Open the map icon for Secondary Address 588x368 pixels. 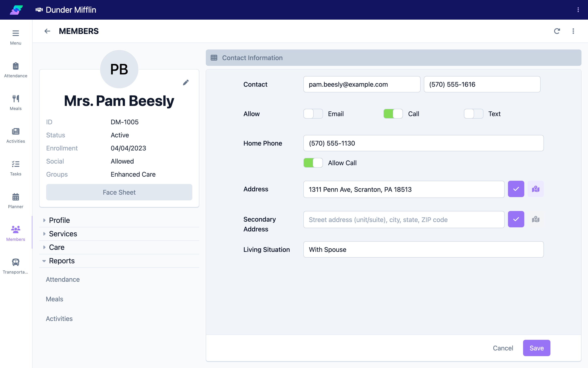(x=536, y=219)
